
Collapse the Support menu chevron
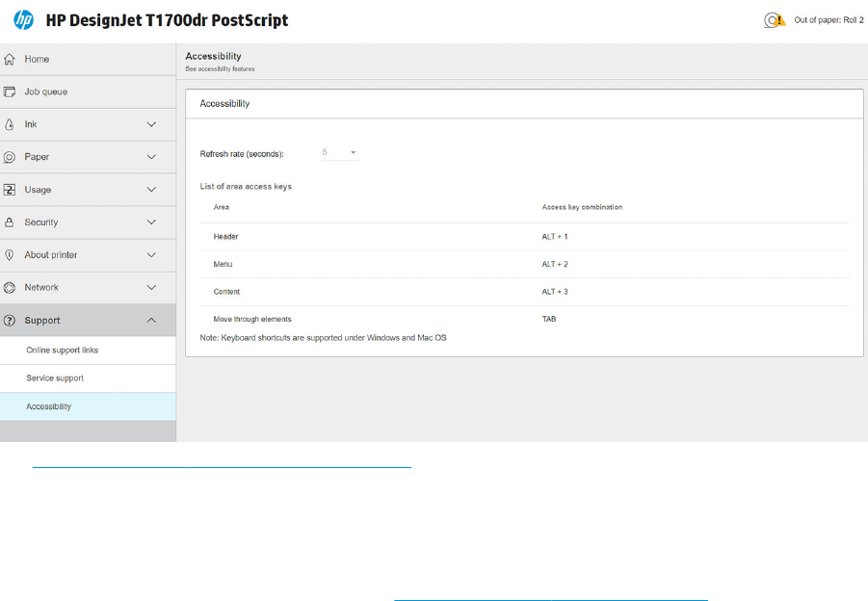151,321
